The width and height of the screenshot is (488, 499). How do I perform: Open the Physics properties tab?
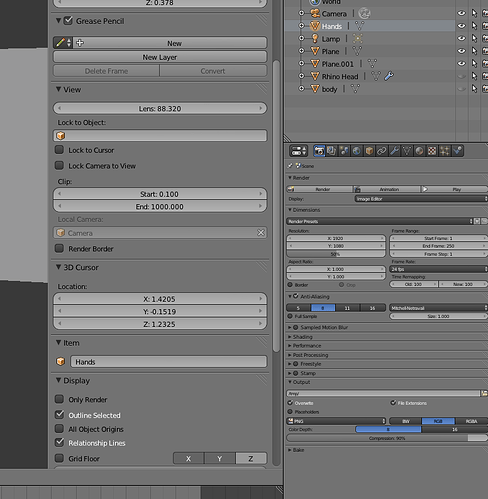[x=457, y=151]
